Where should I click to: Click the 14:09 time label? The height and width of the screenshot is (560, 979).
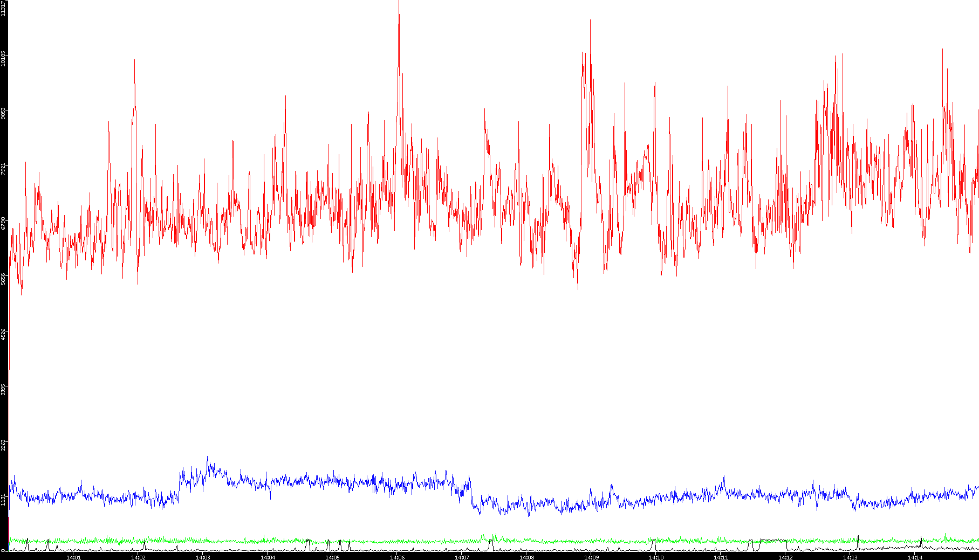591,557
